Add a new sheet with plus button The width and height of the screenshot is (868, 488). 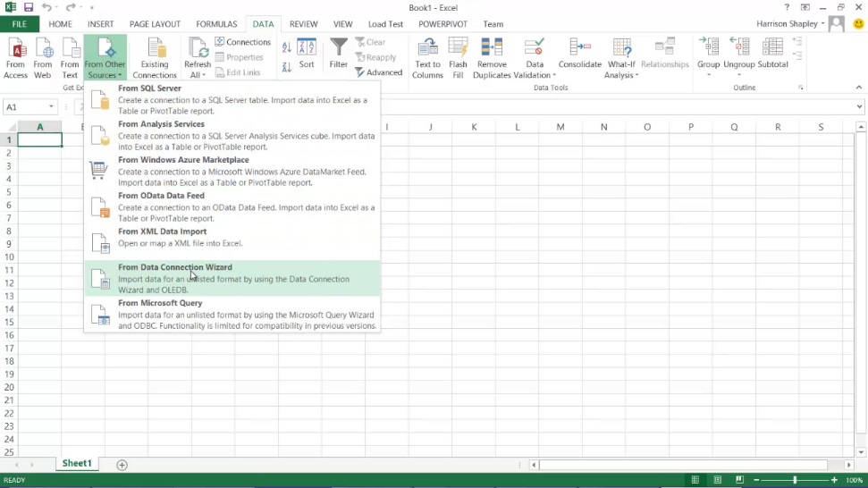tap(122, 465)
